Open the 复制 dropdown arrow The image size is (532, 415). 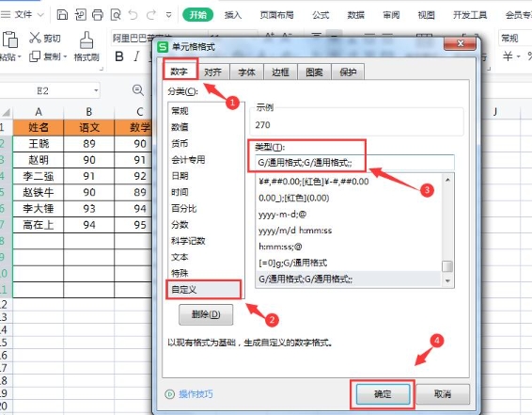[x=65, y=56]
